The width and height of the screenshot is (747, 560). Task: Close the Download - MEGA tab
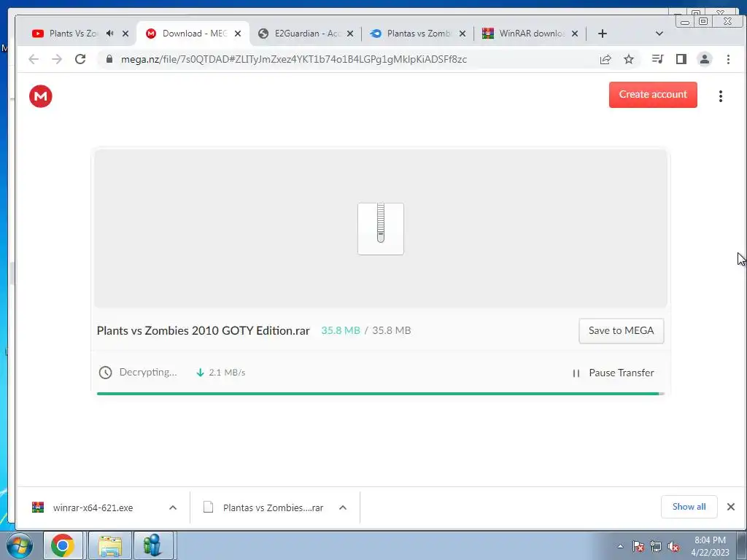(238, 34)
